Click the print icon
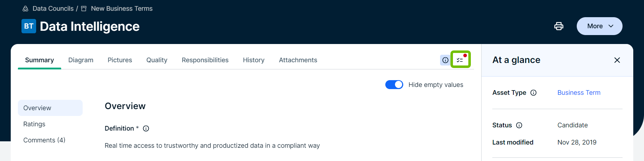The height and width of the screenshot is (161, 644). pos(558,26)
